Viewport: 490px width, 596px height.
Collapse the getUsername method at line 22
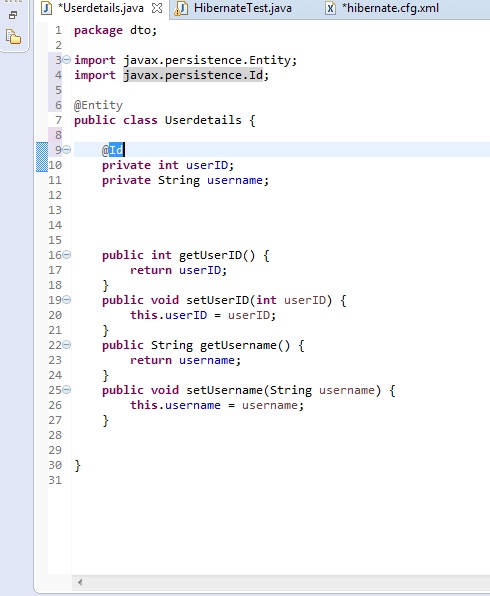[67, 344]
